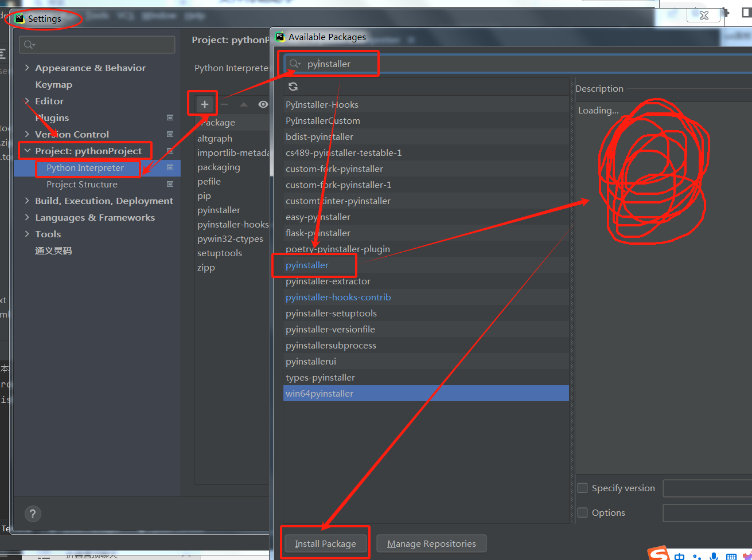This screenshot has width=752, height=560.
Task: Open the help question mark button
Action: [x=33, y=514]
